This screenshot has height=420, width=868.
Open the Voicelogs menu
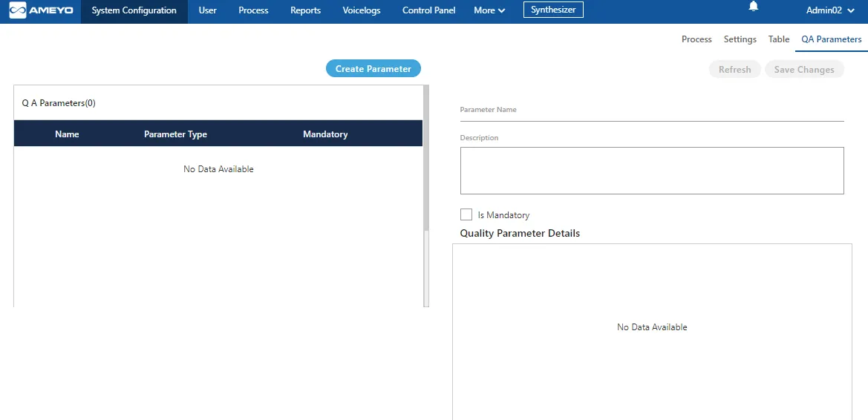(x=362, y=10)
